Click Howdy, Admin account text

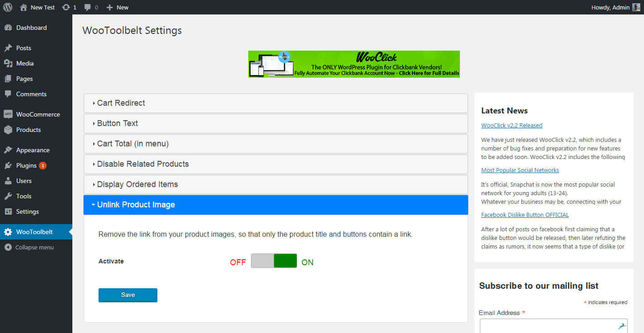(x=610, y=7)
